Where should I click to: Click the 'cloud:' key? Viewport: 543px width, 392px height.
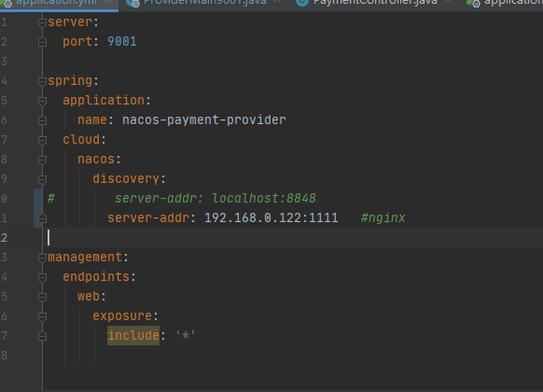85,140
